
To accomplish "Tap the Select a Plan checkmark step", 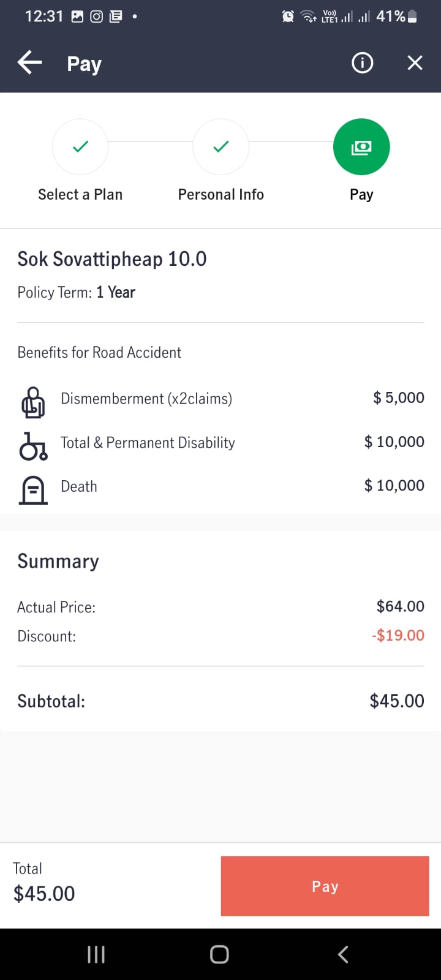I will click(x=80, y=147).
